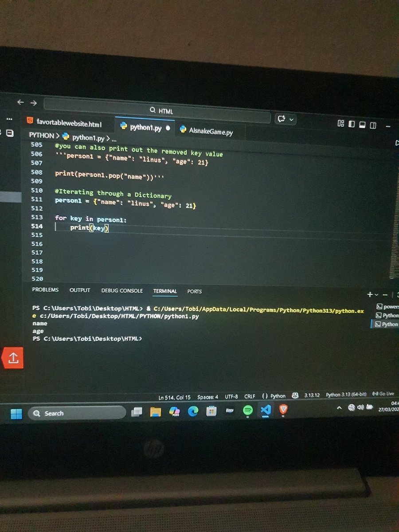Open File Explorer from the taskbar
Image resolution: width=399 pixels, height=532 pixels.
[155, 412]
